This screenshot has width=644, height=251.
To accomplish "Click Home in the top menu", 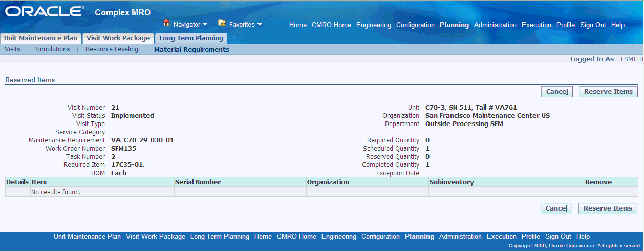I will [298, 25].
